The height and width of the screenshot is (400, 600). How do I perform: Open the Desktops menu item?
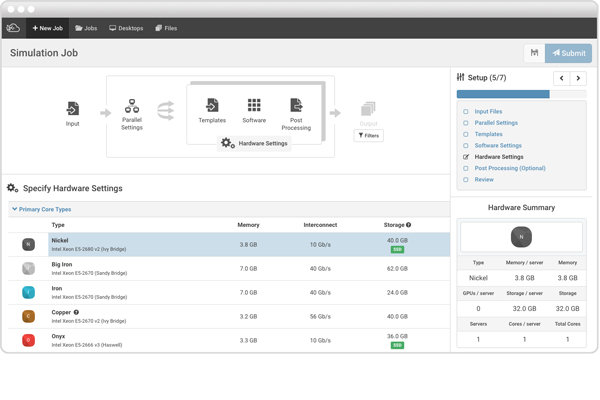tap(126, 28)
